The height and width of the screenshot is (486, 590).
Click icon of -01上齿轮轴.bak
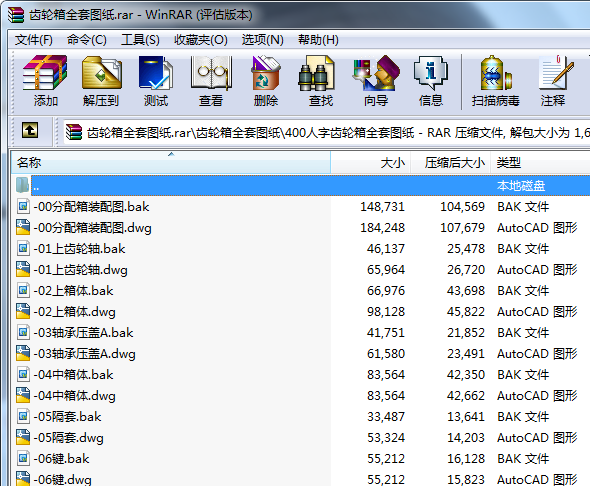[23, 248]
